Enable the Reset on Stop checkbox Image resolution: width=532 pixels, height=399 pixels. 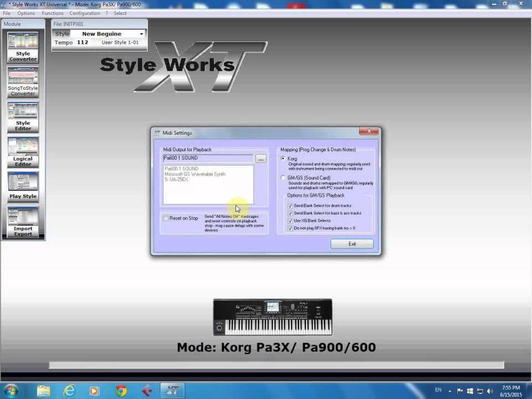[x=166, y=218]
